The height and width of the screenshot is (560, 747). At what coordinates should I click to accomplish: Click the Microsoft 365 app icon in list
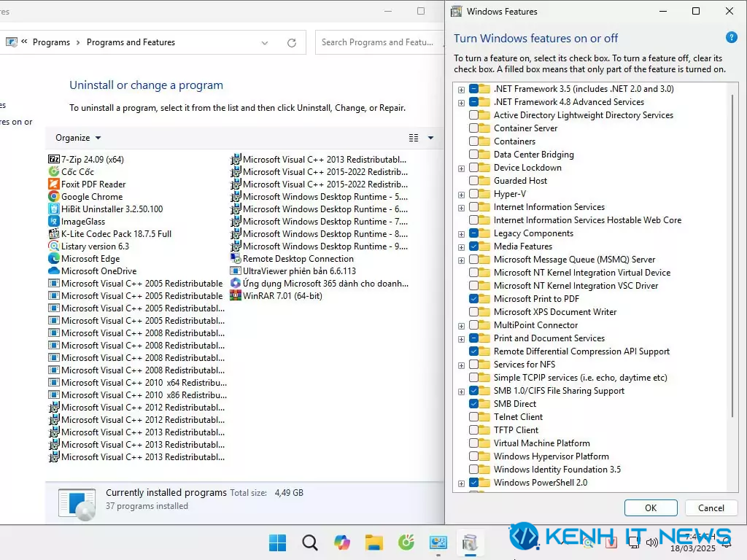coord(236,283)
